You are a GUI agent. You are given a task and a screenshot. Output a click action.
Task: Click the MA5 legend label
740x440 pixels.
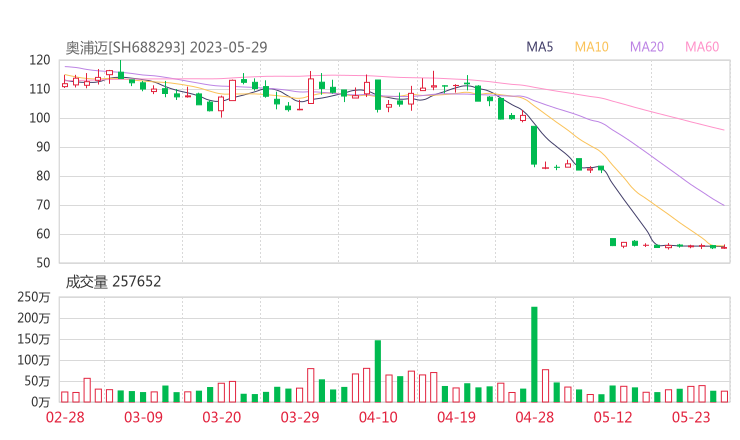[x=539, y=47]
